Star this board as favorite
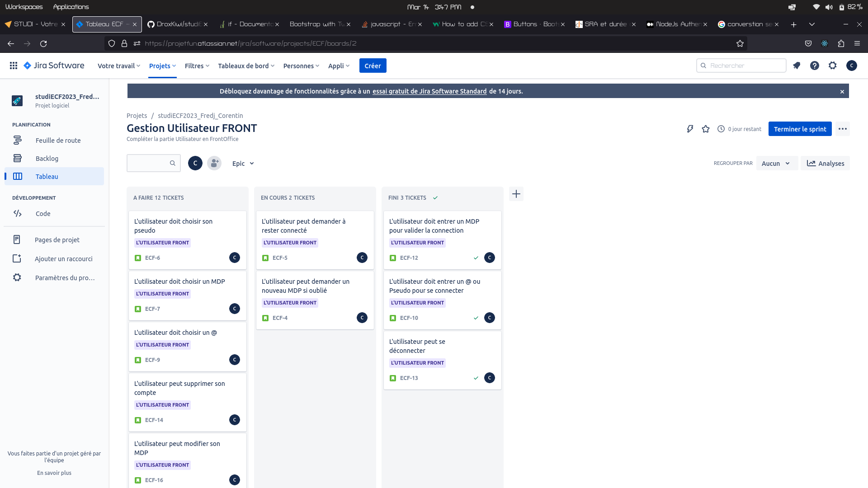This screenshot has height=488, width=868. (706, 129)
